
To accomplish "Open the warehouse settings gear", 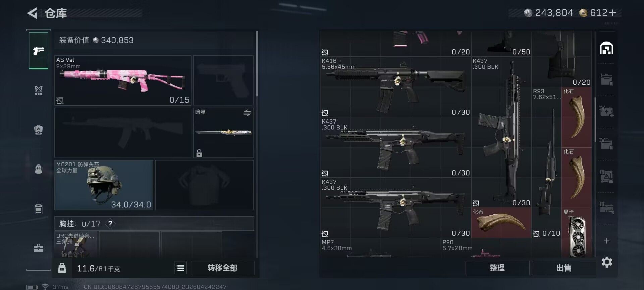I will 607,262.
